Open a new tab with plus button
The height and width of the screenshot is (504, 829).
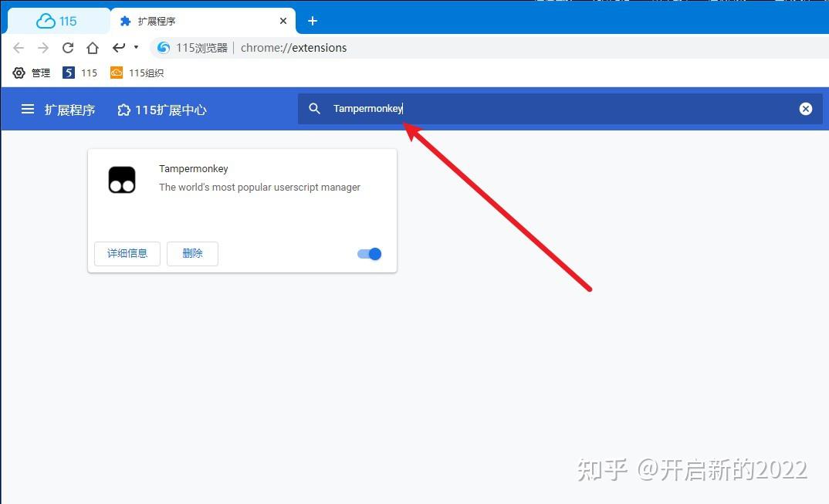click(x=313, y=21)
